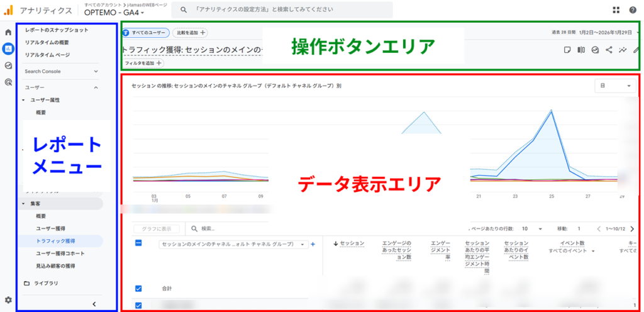
Task: Open the session channel group dimension dropdown
Action: click(233, 244)
